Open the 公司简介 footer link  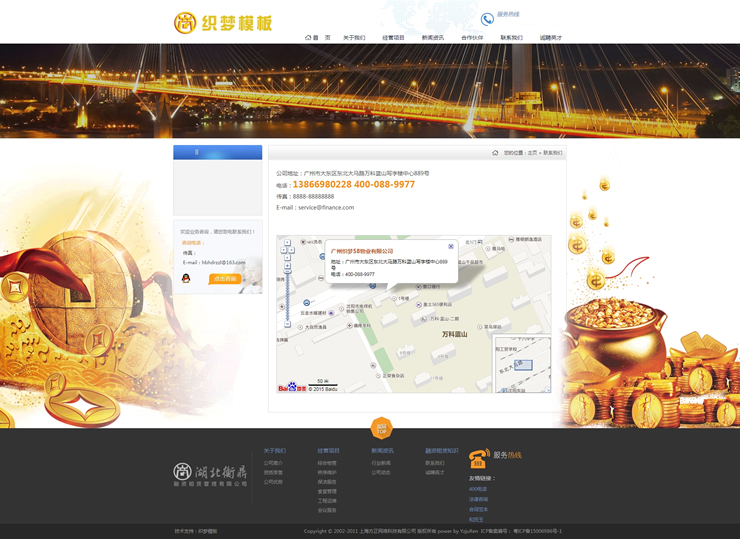click(272, 463)
